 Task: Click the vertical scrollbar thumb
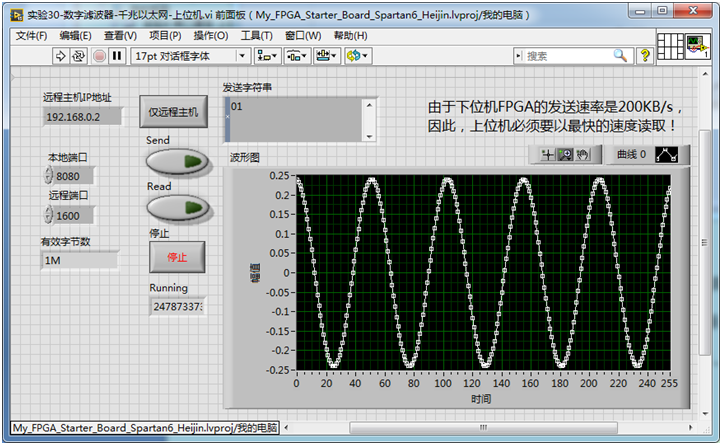coord(704,242)
